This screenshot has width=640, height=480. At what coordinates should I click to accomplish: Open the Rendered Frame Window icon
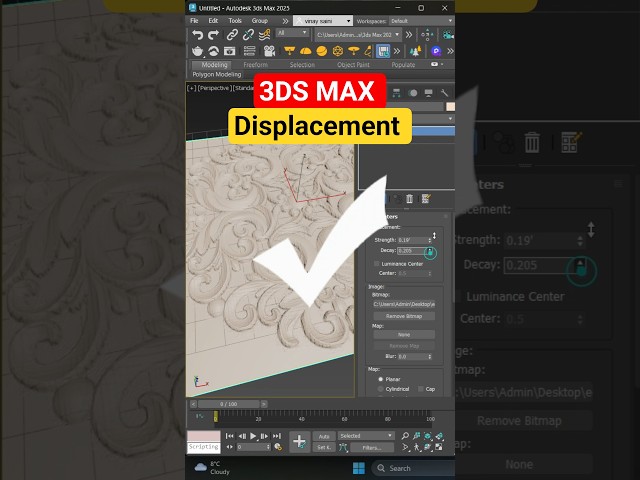tap(229, 51)
